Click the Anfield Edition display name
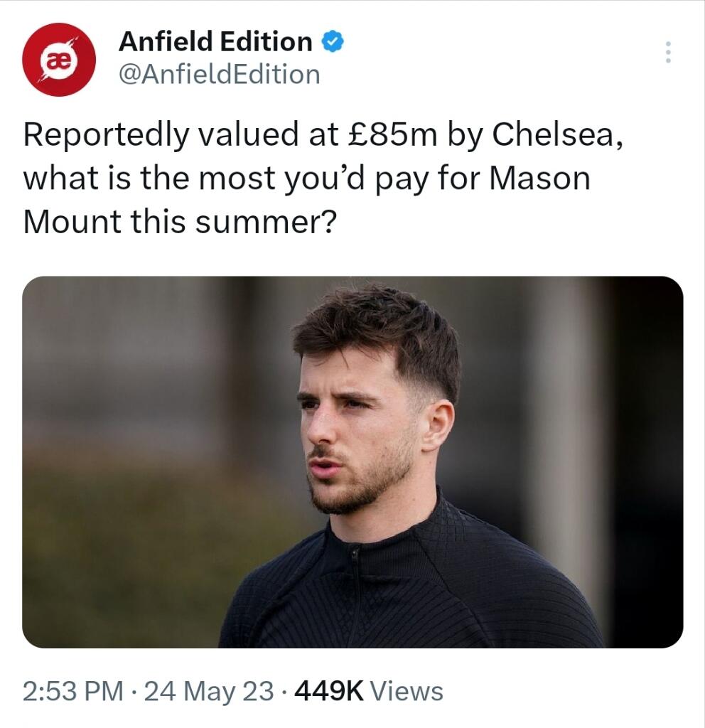This screenshot has width=705, height=728. pos(215,42)
